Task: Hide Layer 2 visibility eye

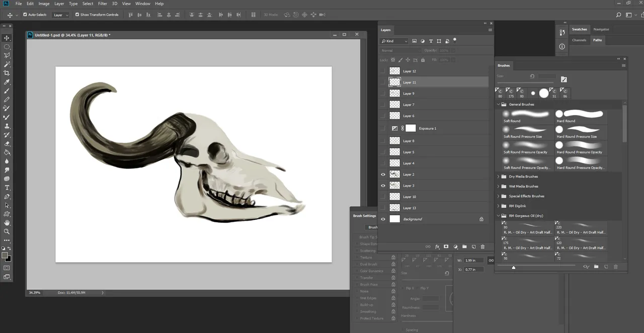Action: pos(383,175)
